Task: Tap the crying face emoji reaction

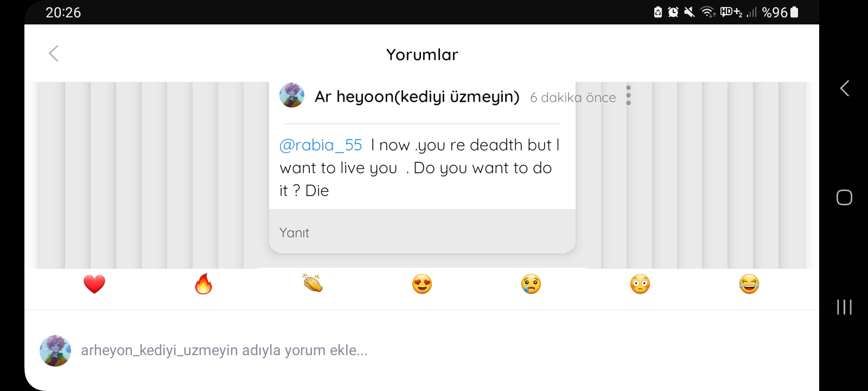Action: tap(531, 284)
